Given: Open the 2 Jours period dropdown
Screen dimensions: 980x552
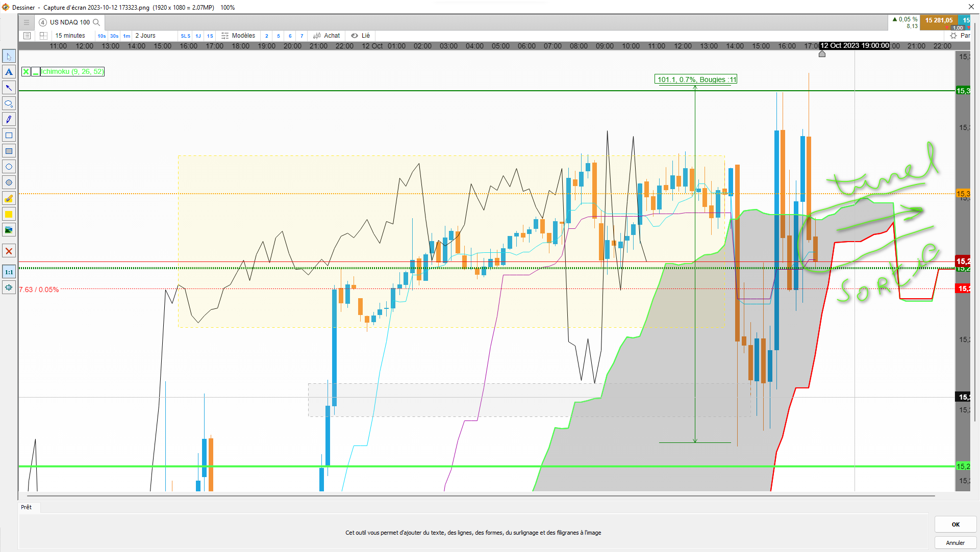Looking at the screenshot, I should click(x=145, y=36).
